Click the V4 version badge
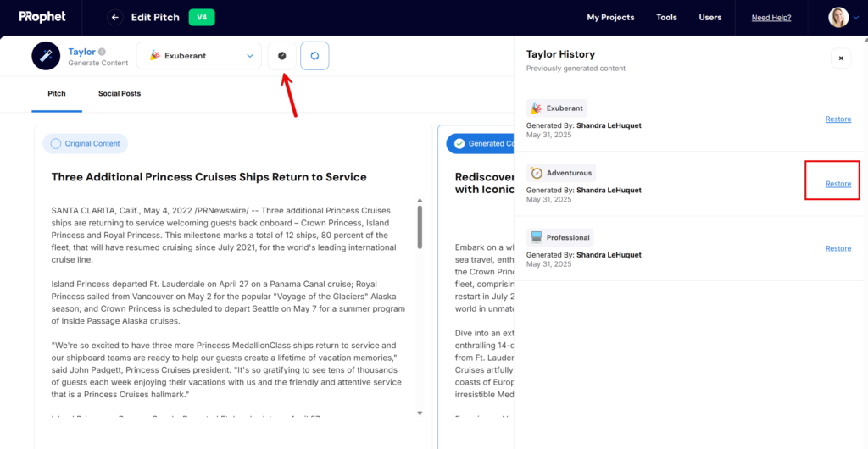The height and width of the screenshot is (449, 868). point(202,18)
